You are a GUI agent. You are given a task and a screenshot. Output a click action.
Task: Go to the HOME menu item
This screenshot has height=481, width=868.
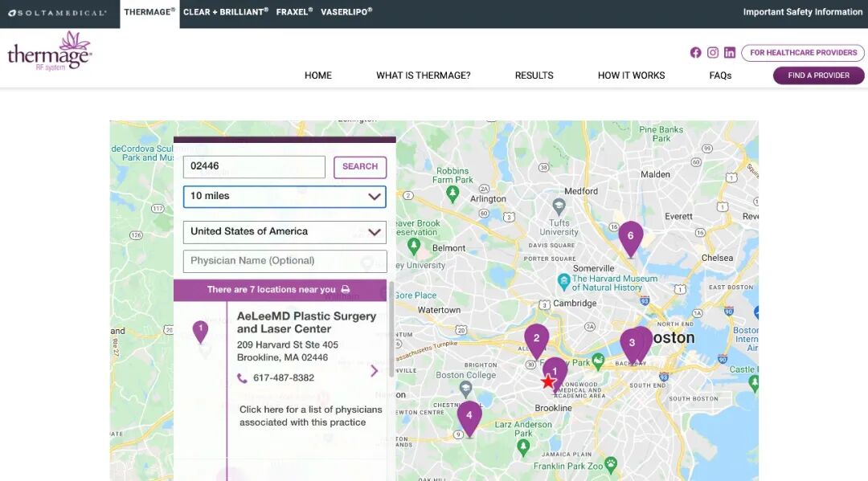click(318, 75)
